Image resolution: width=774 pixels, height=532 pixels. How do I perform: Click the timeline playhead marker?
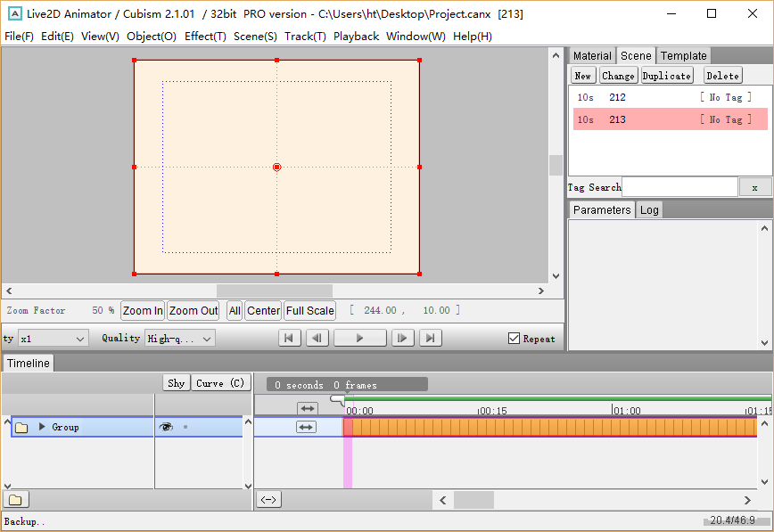pyautogui.click(x=338, y=399)
